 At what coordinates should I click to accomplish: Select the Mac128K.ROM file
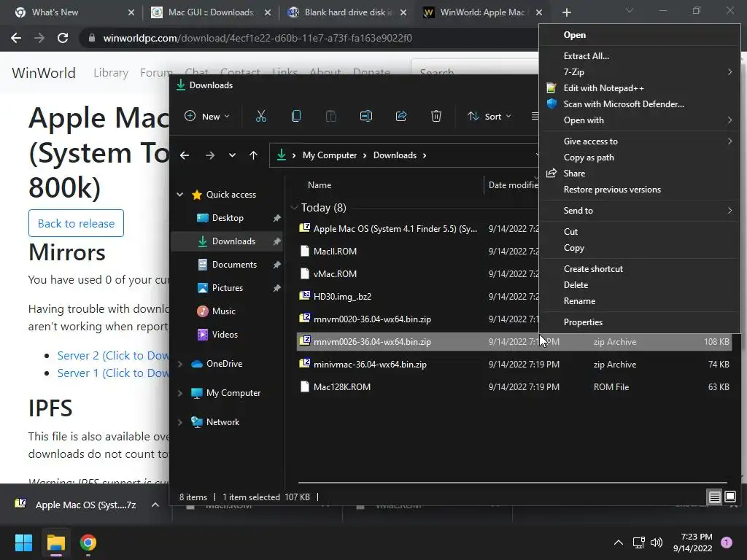pos(341,386)
